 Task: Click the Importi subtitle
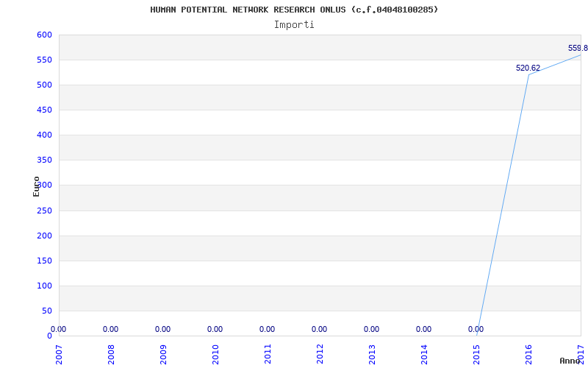click(x=294, y=25)
